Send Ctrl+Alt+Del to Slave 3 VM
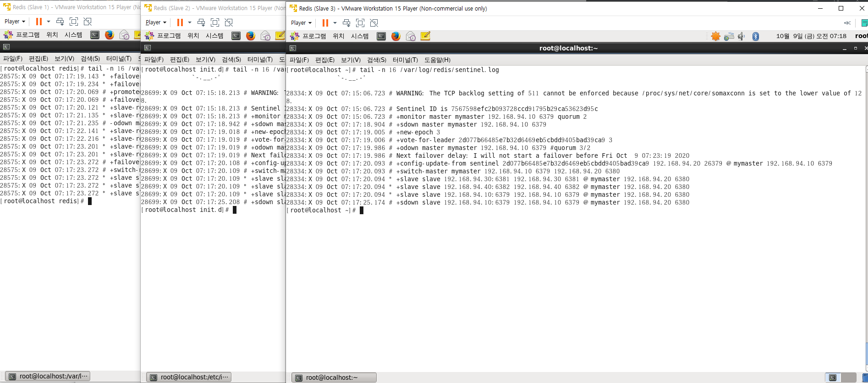The width and height of the screenshot is (868, 383). point(346,23)
